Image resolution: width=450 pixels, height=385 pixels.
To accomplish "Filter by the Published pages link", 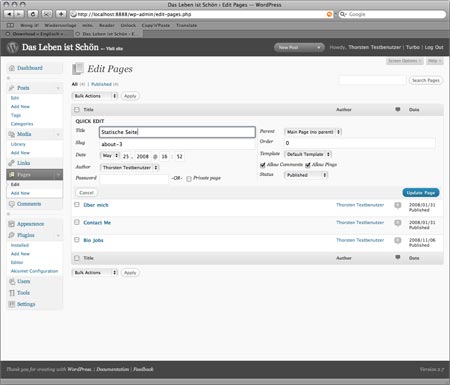I will (x=101, y=84).
